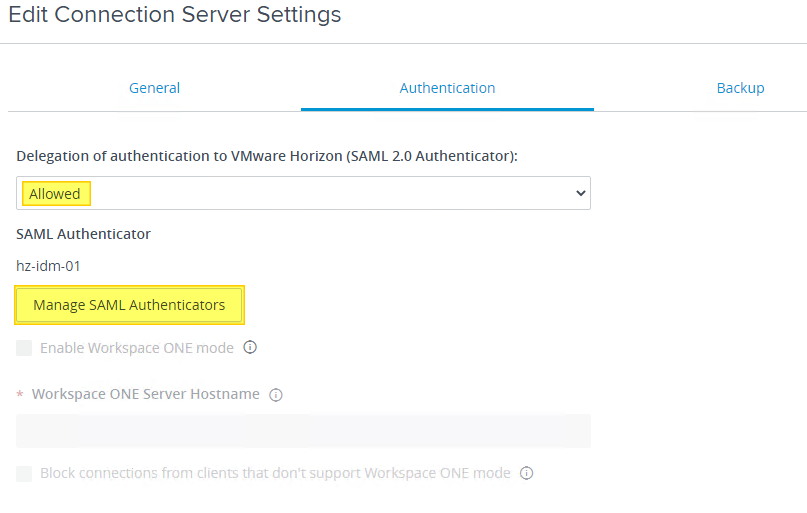Switch to the General tab
The width and height of the screenshot is (807, 513).
point(154,88)
